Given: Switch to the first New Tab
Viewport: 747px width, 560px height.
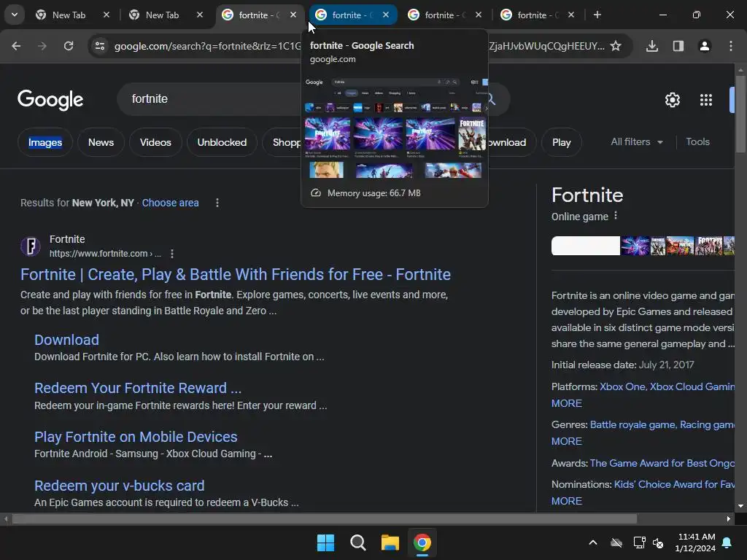Looking at the screenshot, I should 69,15.
